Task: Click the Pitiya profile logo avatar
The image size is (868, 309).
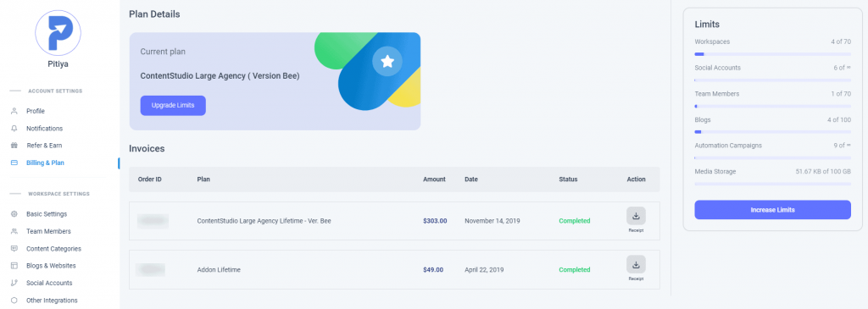Action: (58, 32)
